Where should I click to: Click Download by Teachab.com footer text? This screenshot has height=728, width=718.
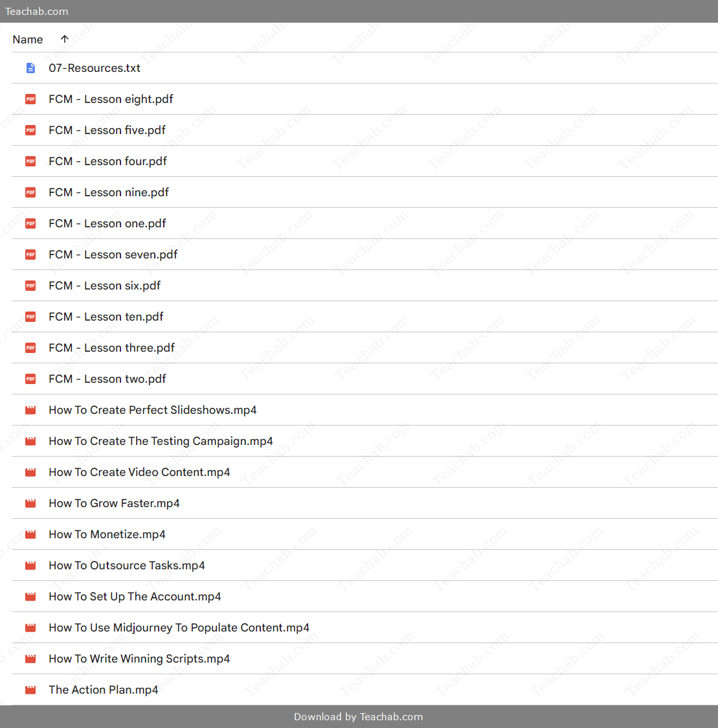tap(358, 717)
